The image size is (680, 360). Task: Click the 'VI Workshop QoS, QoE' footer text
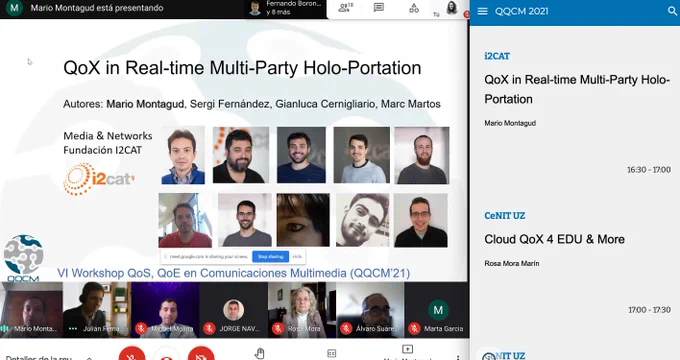point(233,273)
